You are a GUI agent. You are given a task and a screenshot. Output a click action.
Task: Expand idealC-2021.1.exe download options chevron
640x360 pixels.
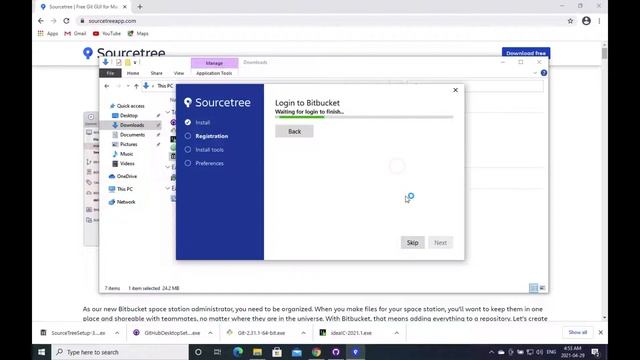coord(396,333)
